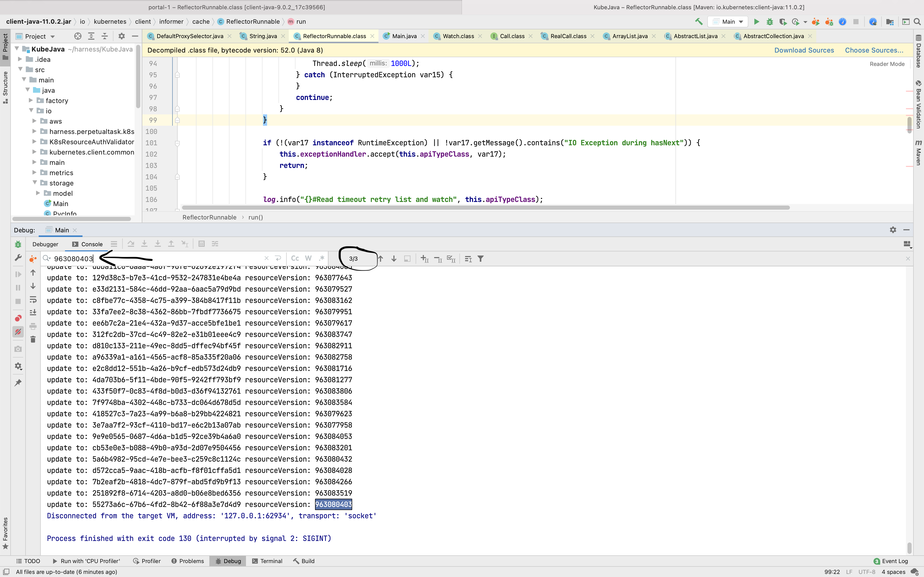Click the Clear All trash icon in console
This screenshot has height=577, width=924.
click(x=33, y=339)
